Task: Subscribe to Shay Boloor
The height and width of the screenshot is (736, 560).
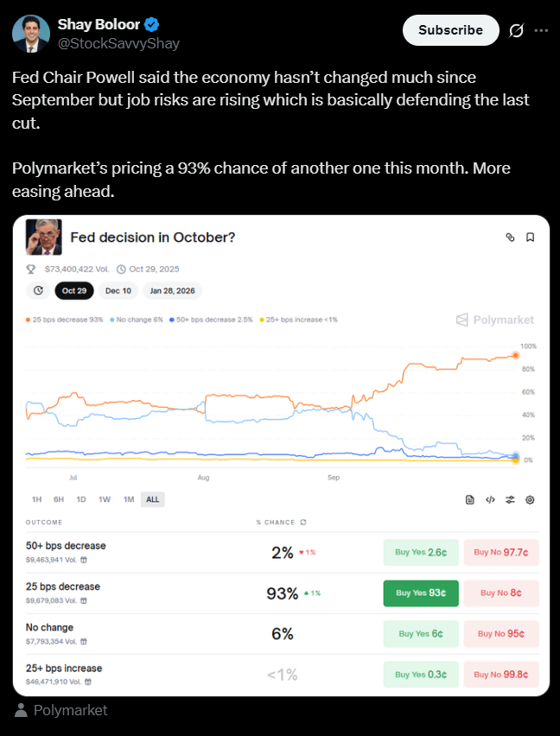Action: click(450, 30)
